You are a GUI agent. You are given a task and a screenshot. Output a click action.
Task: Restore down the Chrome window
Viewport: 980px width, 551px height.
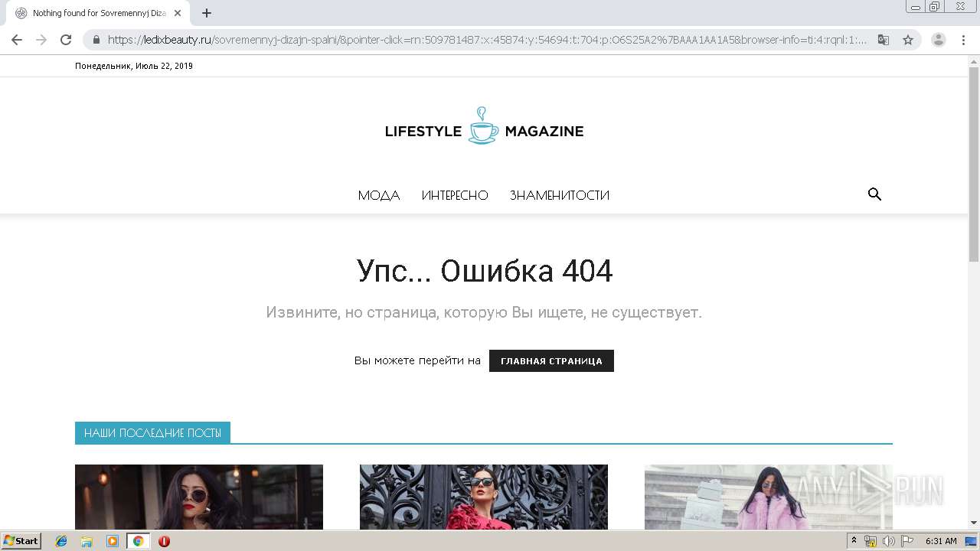935,7
